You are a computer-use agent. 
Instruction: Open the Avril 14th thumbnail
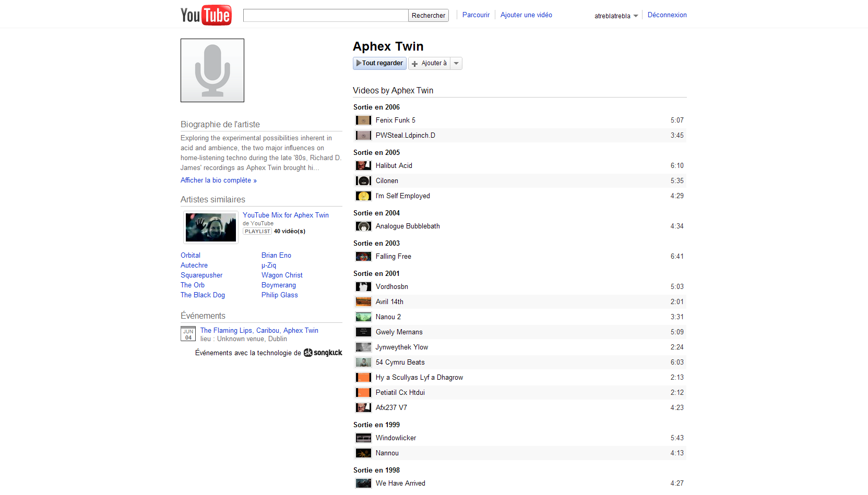tap(363, 302)
